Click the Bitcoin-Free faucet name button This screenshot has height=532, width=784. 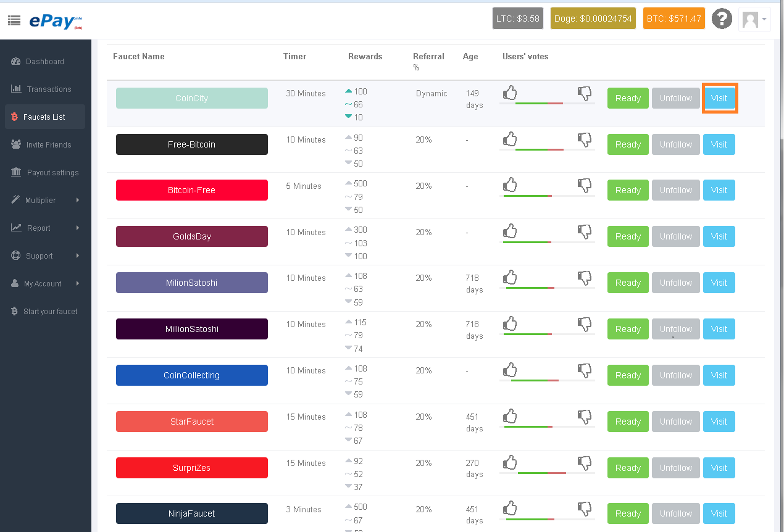192,190
